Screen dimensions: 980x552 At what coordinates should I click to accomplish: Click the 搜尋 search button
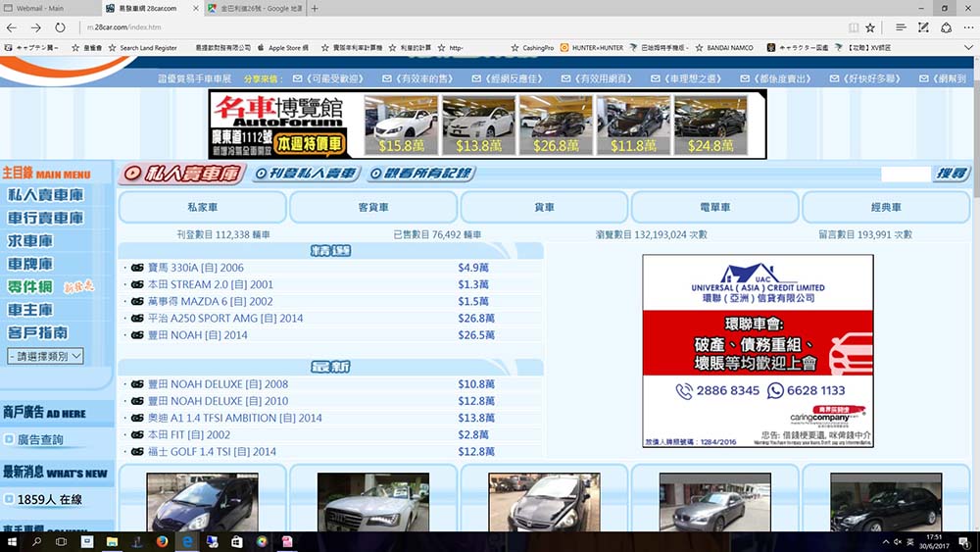tap(952, 174)
